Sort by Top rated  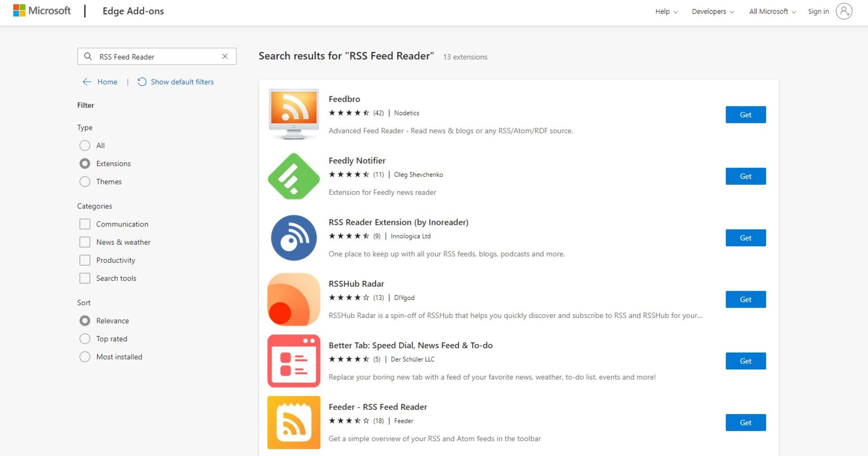(x=85, y=338)
